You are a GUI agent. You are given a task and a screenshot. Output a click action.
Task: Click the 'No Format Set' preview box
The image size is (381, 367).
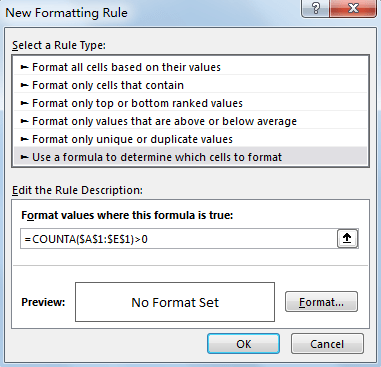(175, 302)
